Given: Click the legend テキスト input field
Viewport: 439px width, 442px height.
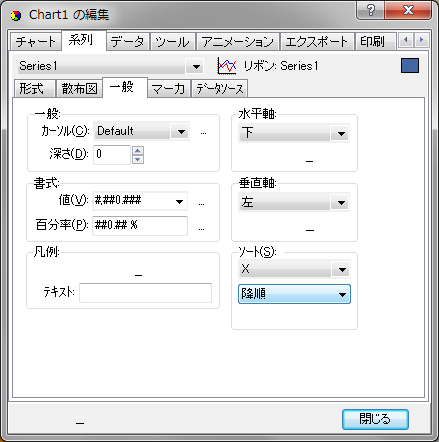Looking at the screenshot, I should pyautogui.click(x=145, y=293).
